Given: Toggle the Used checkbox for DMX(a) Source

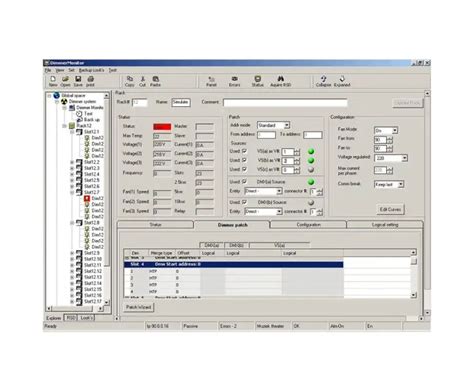Looking at the screenshot, I should tap(245, 182).
